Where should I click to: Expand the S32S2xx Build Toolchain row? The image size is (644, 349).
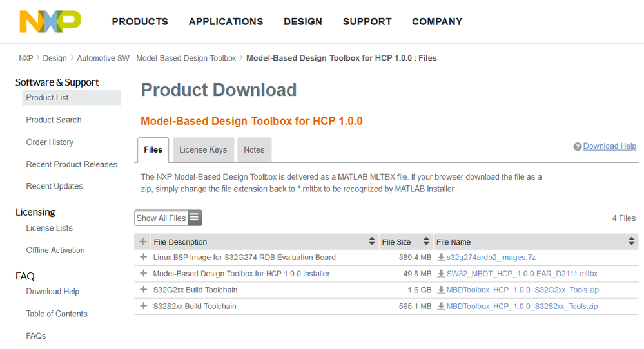[143, 305]
